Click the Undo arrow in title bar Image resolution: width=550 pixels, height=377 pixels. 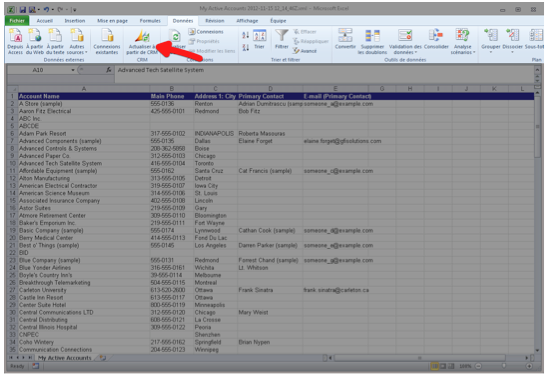46,9
